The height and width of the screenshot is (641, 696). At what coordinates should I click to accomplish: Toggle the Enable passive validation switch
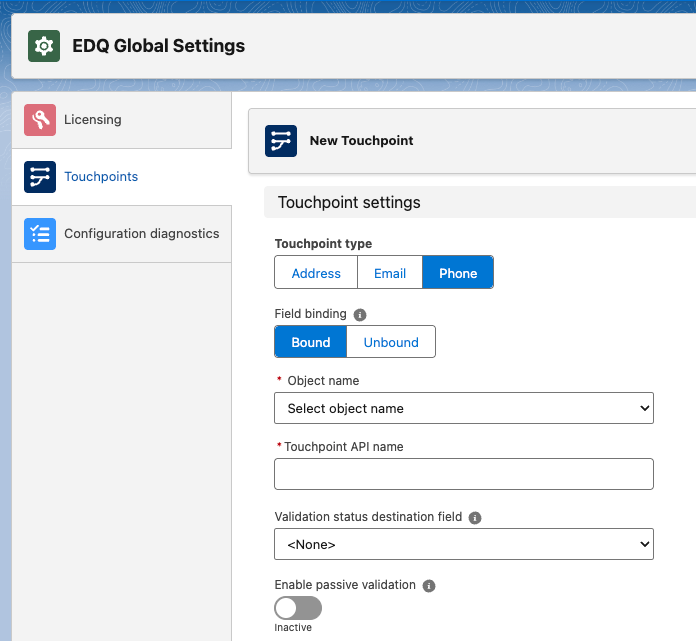tap(298, 608)
